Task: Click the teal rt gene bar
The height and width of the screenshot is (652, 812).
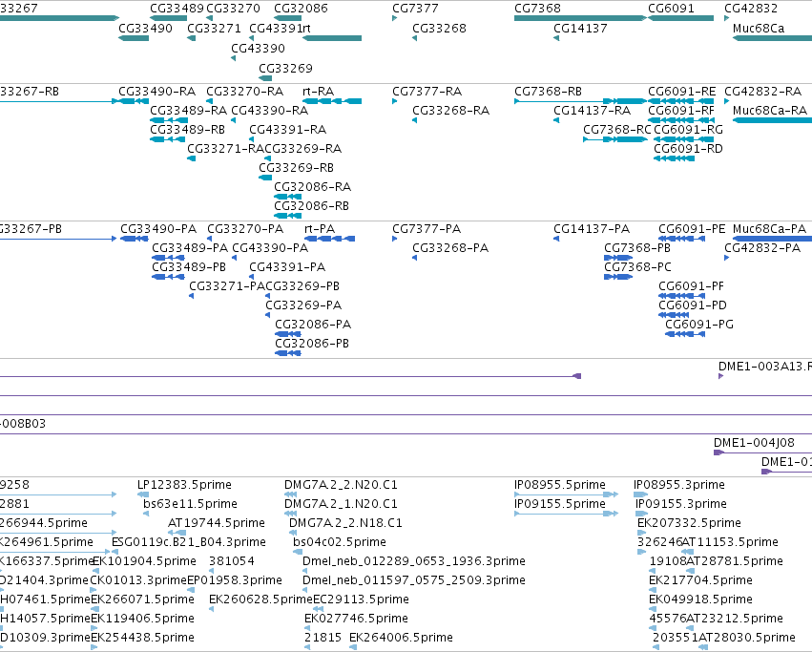Action: tap(332, 38)
